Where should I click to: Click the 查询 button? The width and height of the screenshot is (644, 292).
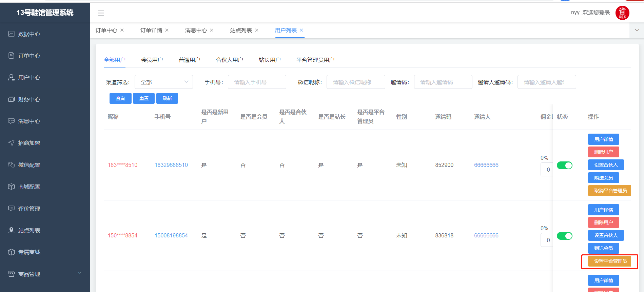[x=120, y=98]
